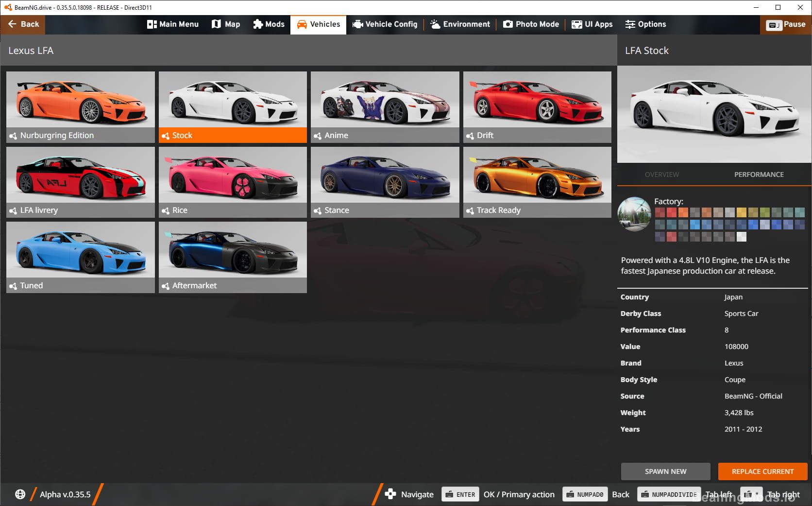812x506 pixels.
Task: Click the NUMPADDIVIDE key hint
Action: [669, 494]
